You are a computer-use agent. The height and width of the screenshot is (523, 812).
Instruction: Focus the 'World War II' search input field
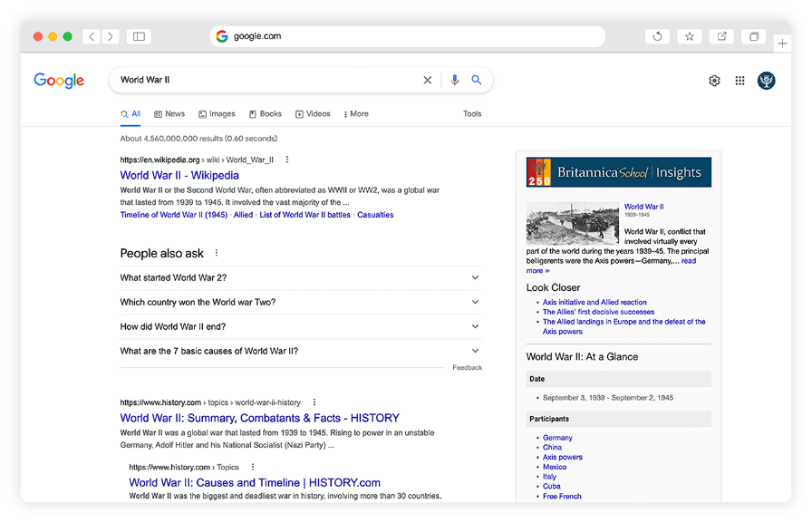click(268, 80)
